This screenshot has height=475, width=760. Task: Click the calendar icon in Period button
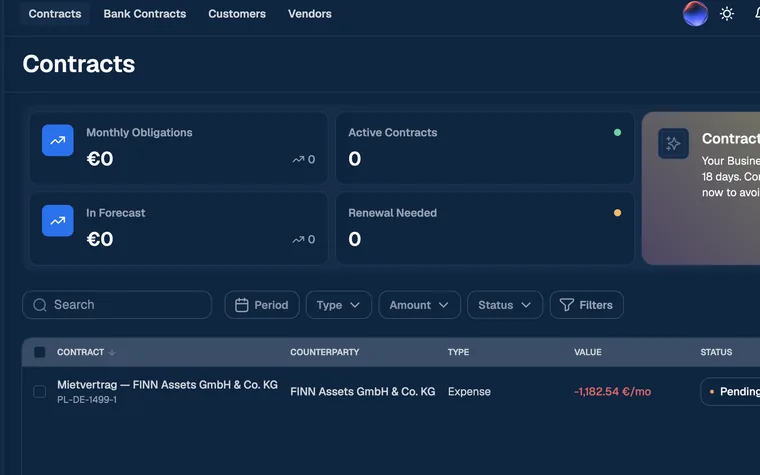click(x=241, y=305)
